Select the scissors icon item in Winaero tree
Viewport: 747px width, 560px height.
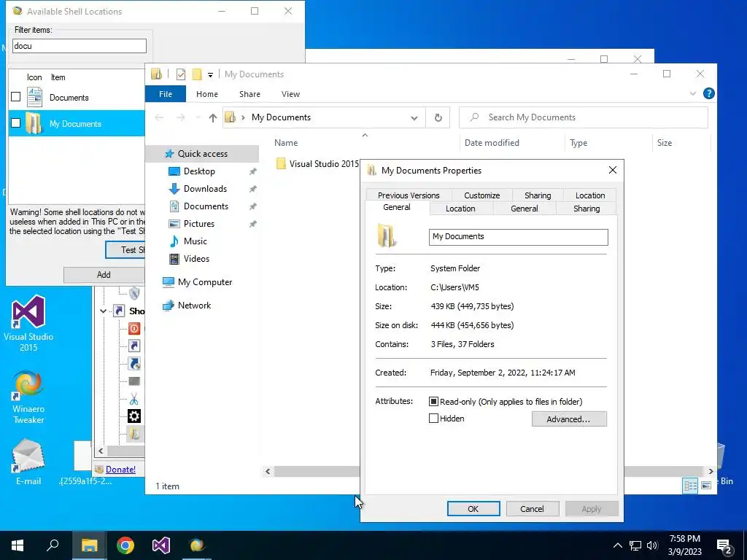click(x=134, y=399)
